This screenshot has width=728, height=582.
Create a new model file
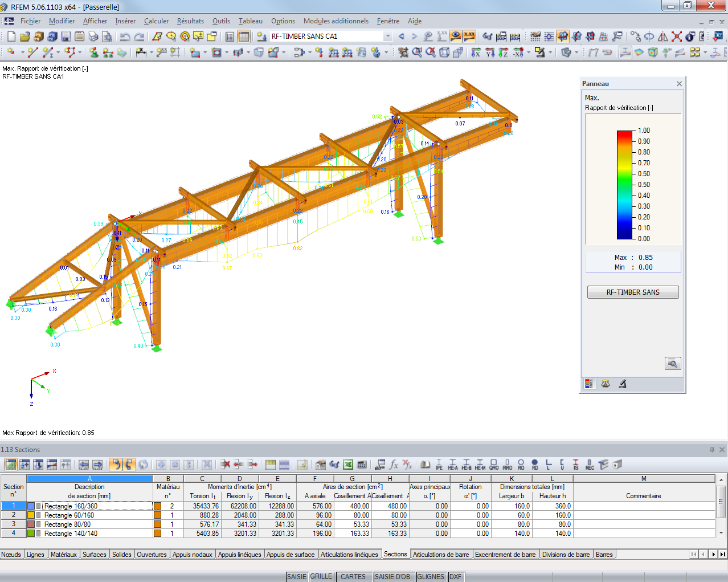[x=10, y=36]
